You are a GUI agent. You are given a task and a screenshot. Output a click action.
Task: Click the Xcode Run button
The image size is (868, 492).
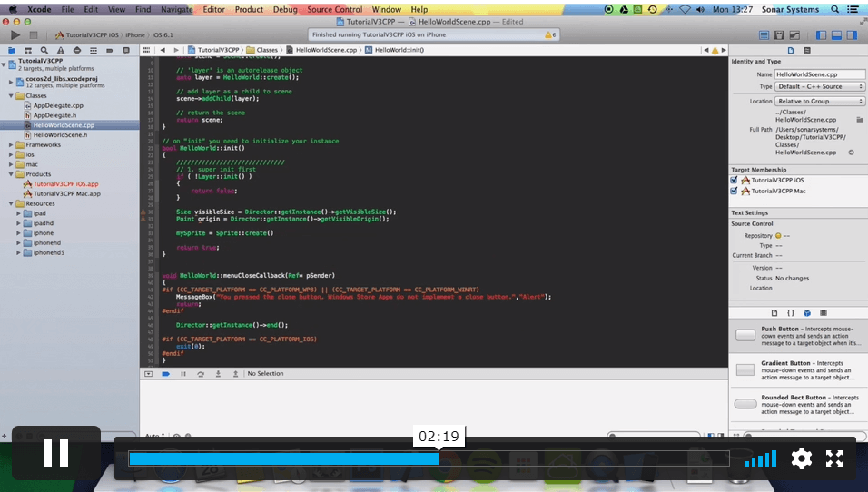point(15,34)
